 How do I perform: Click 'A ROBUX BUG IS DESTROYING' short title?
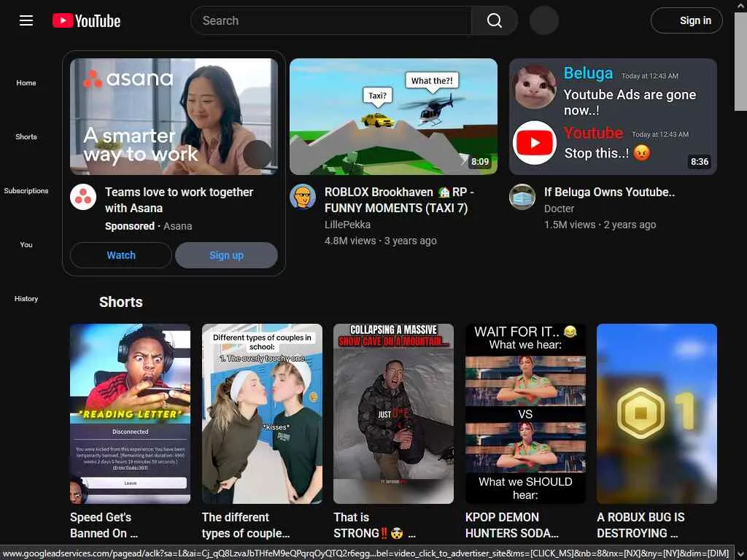click(640, 525)
